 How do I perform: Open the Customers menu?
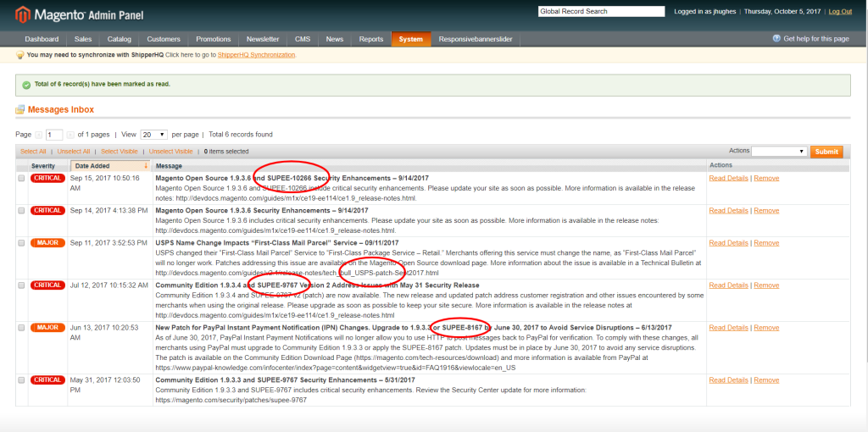(164, 39)
